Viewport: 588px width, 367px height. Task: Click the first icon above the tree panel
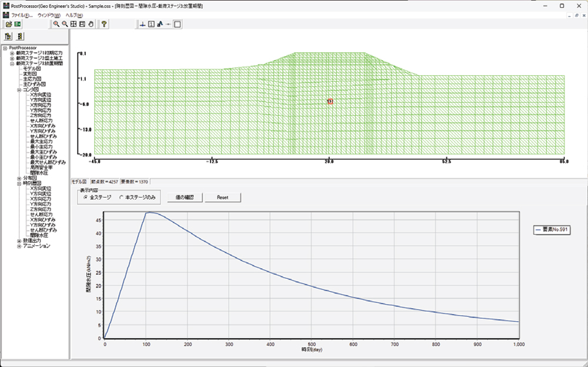coord(8,36)
